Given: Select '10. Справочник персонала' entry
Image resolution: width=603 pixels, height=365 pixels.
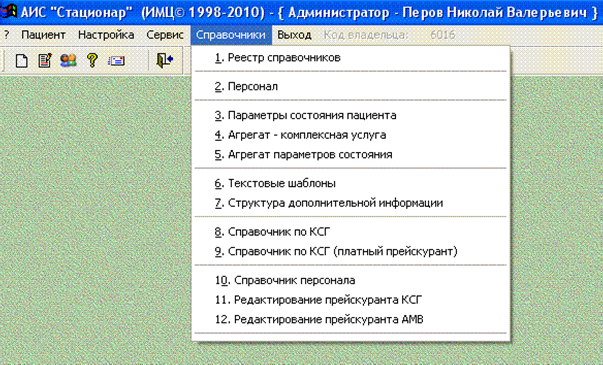Looking at the screenshot, I should pos(351,280).
